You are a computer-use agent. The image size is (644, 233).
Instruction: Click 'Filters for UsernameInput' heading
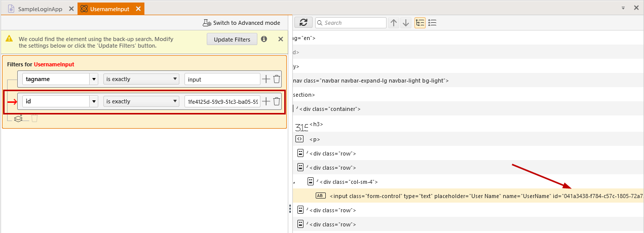click(x=41, y=65)
